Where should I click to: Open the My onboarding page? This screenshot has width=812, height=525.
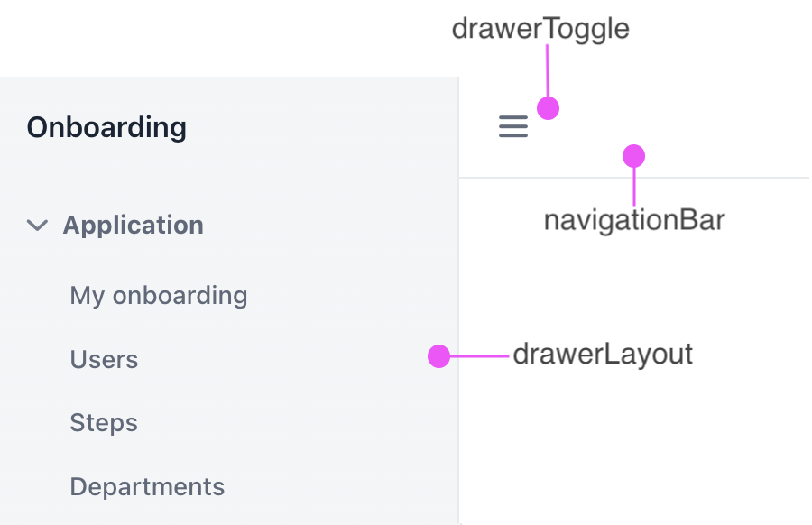(x=158, y=295)
